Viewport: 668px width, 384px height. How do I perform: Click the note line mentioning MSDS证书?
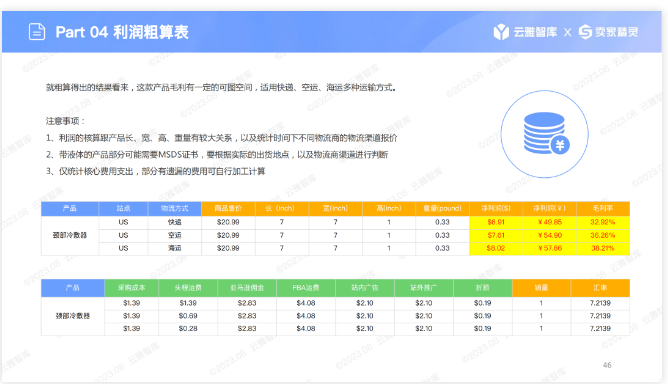coord(217,154)
